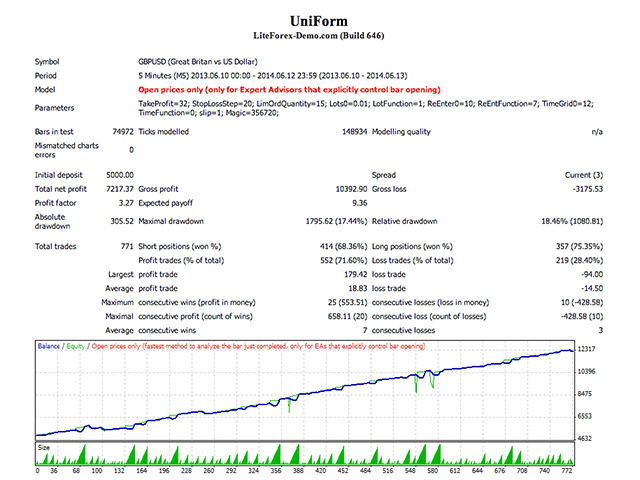Click the Gross loss value -3175.53
The width and height of the screenshot is (640, 480).
tap(587, 189)
